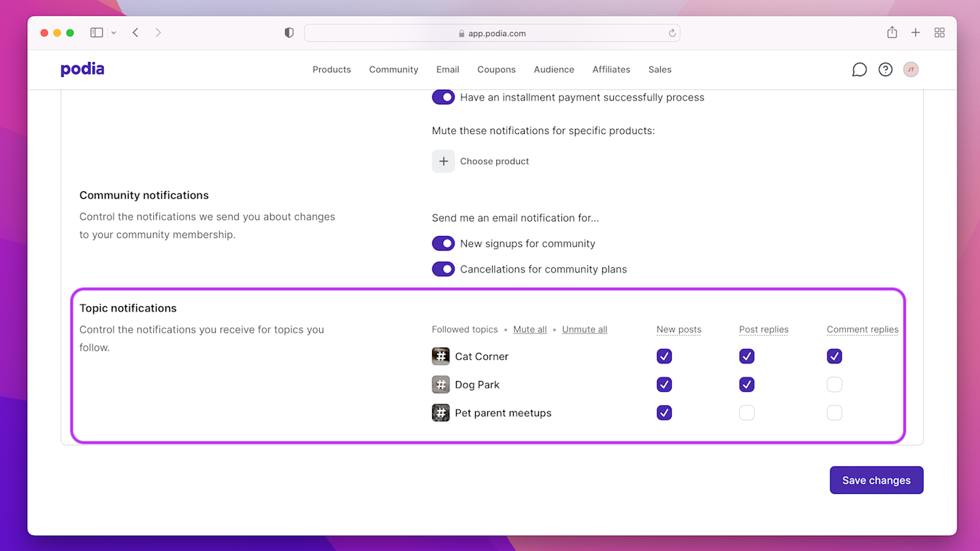
Task: Open the JT user avatar menu
Action: (911, 69)
